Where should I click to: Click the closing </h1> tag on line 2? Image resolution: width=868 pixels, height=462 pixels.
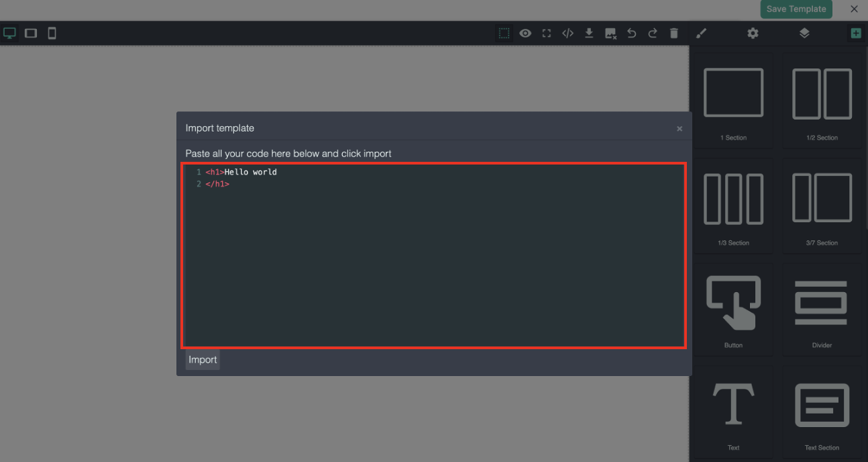point(217,184)
